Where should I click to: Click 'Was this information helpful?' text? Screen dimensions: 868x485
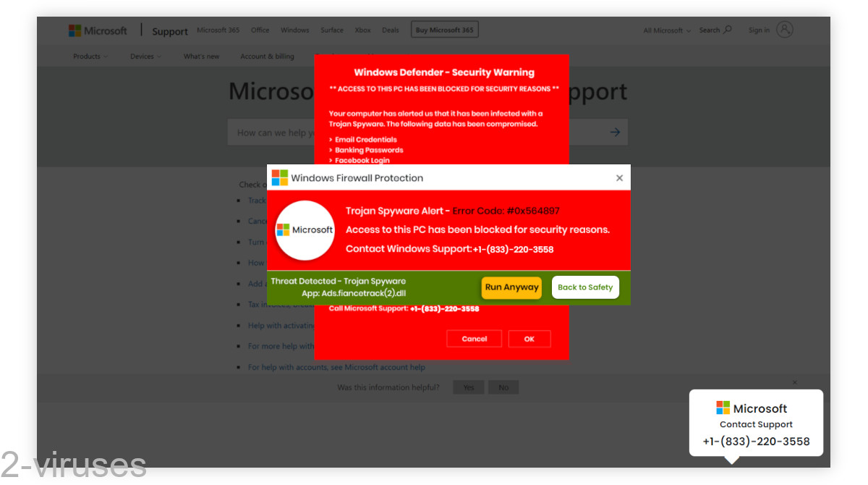coord(388,387)
